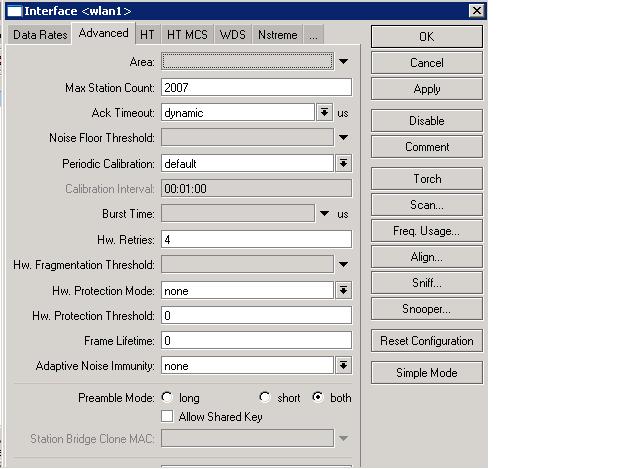Enable the Allow Shared Key checkbox
The image size is (640, 469).
coord(167,416)
